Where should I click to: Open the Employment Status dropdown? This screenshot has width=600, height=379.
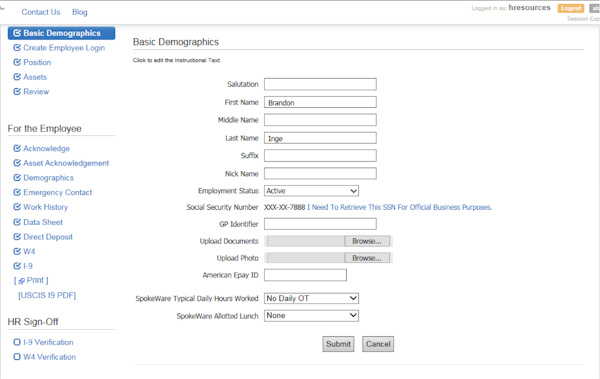[x=311, y=191]
